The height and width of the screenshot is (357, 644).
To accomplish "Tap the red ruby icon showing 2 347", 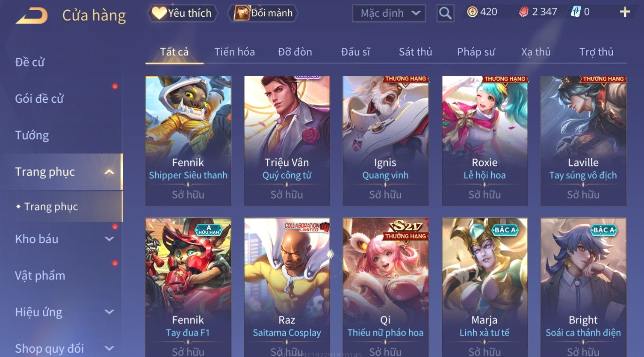I will [524, 12].
